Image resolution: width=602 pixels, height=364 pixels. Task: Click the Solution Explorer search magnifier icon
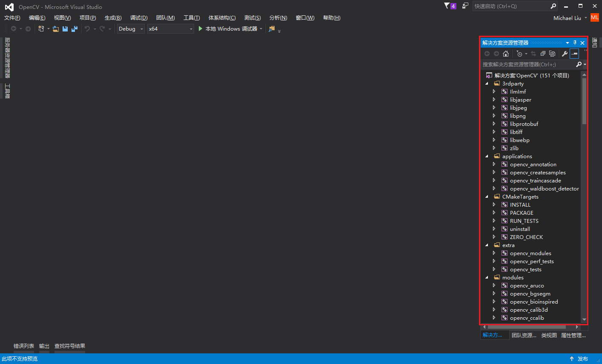(x=579, y=64)
